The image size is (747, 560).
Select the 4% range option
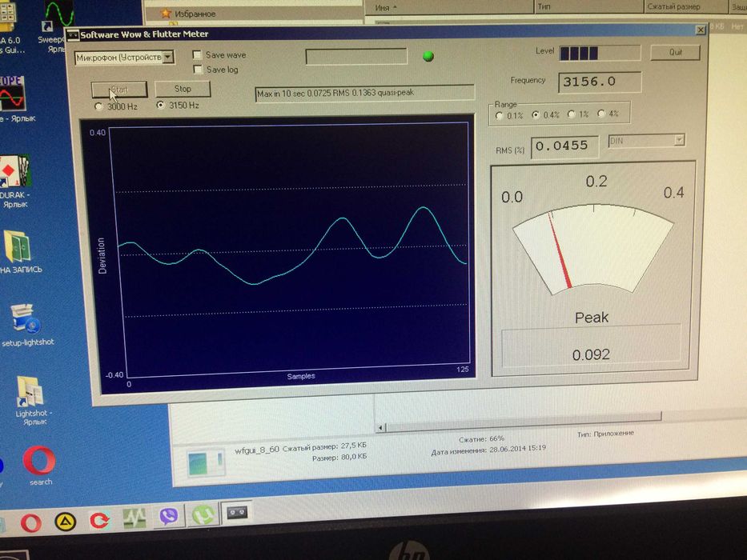pos(601,114)
